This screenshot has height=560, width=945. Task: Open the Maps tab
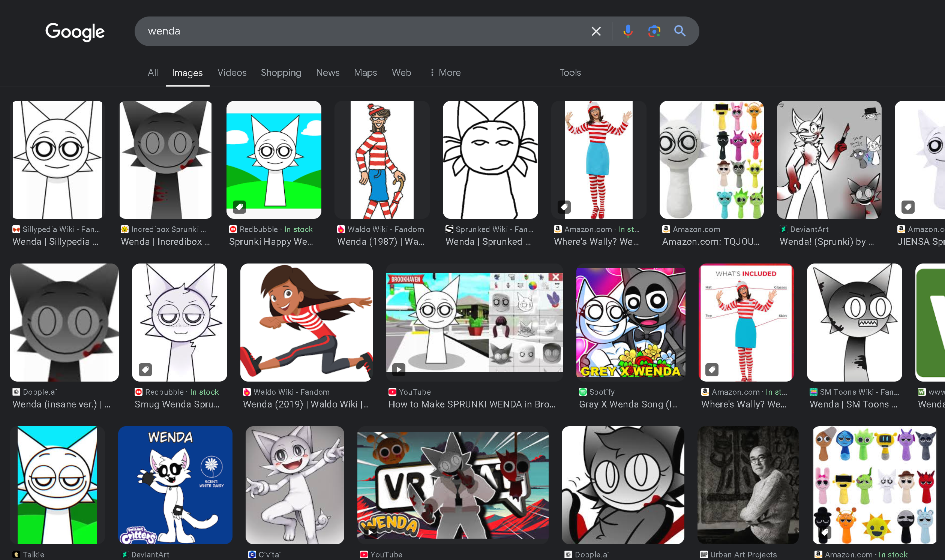coord(365,72)
